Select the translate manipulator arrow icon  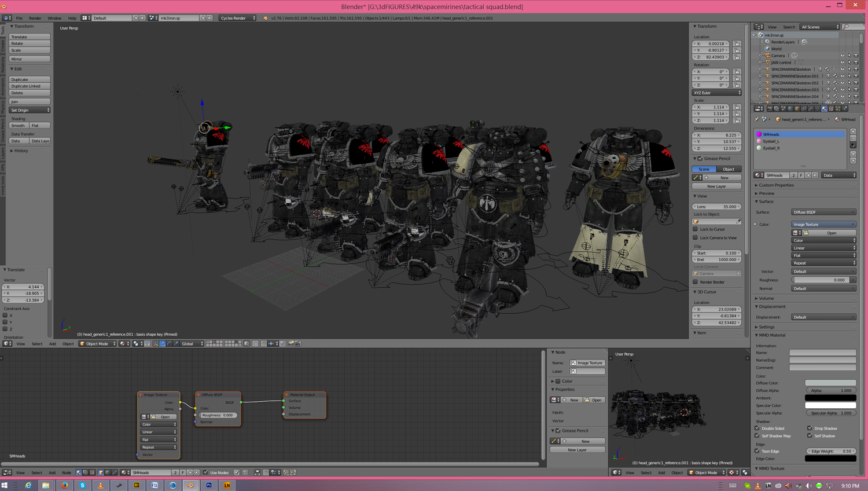coord(163,344)
